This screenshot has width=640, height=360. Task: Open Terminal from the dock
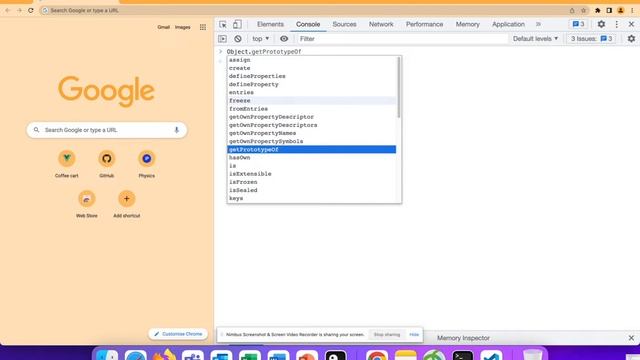click(x=462, y=355)
